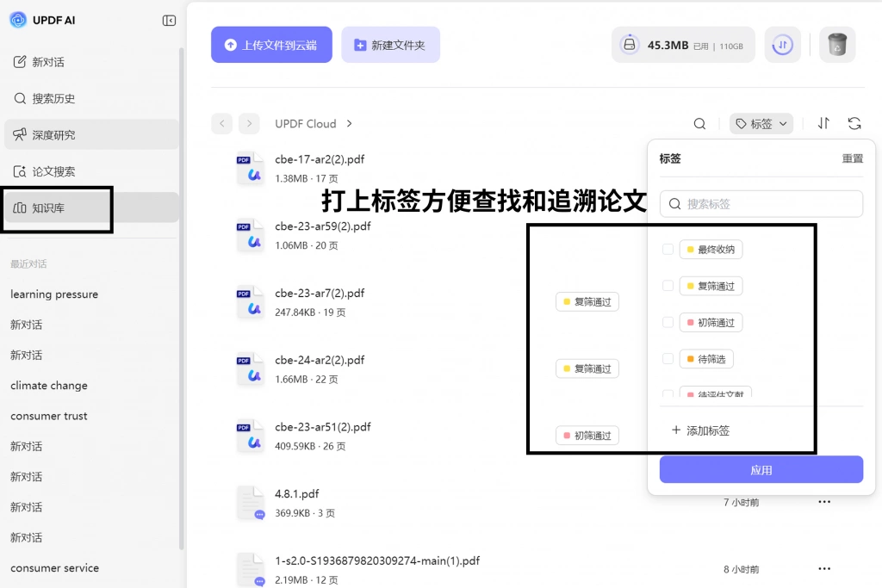
Task: Open 深度研究 in the sidebar
Action: tap(91, 135)
